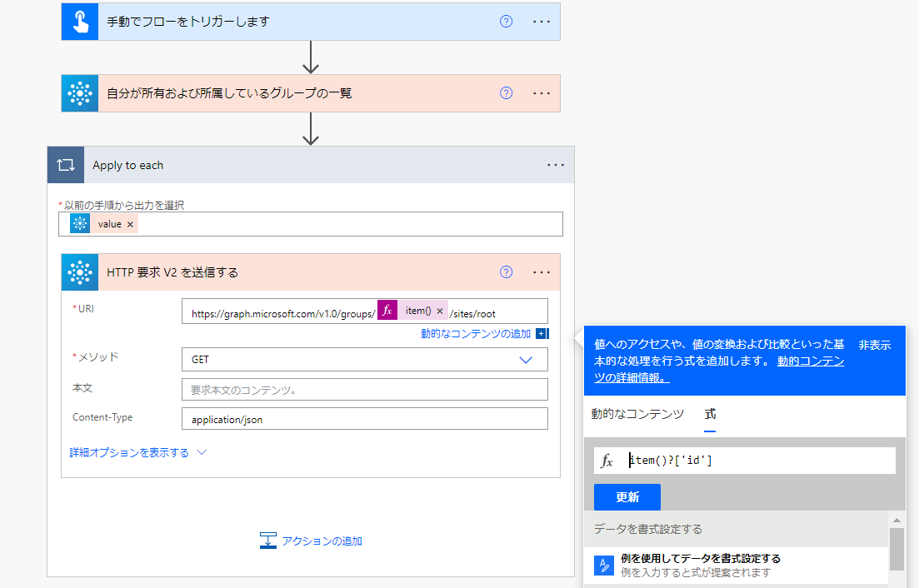Viewport: 919px width, 588px height.
Task: Open help for HTTP 要求 V2 step
Action: coord(506,272)
